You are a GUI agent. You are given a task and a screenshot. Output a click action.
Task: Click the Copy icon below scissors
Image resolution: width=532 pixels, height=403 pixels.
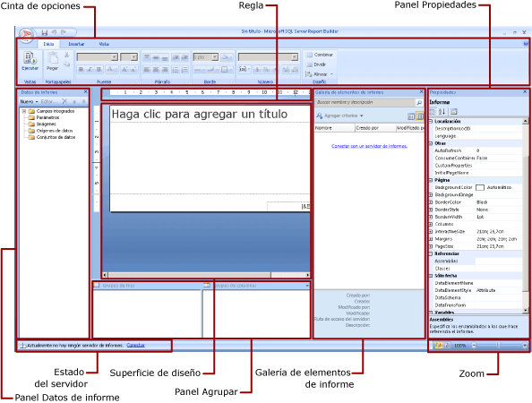point(66,64)
